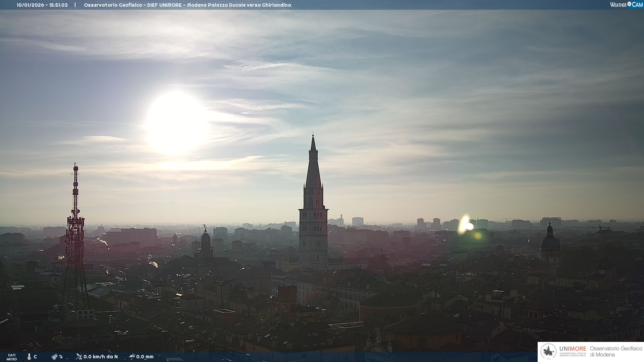This screenshot has height=362, width=644.
Task: Click the thermometer temperature icon
Action: 29,357
